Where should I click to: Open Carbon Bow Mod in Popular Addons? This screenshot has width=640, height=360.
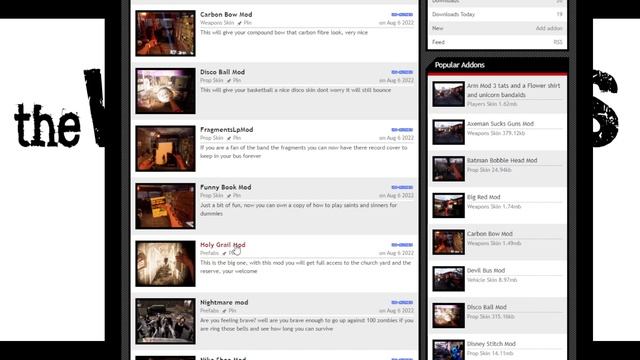tap(490, 234)
